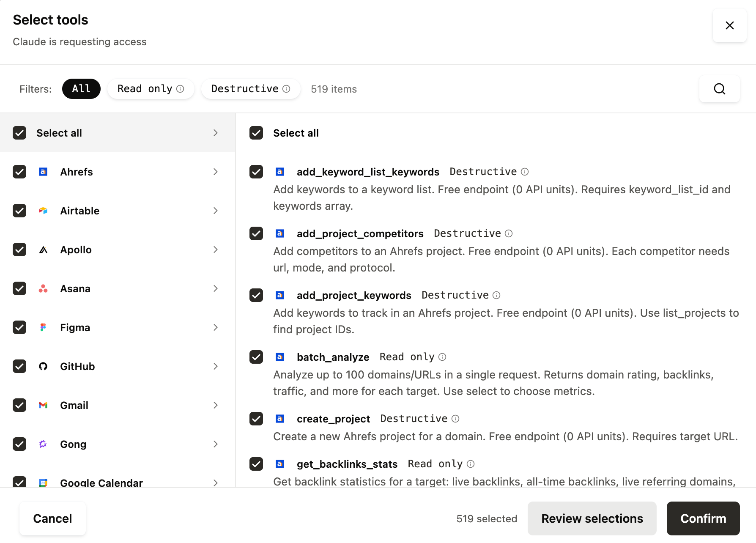Viewport: 756px width, 543px height.
Task: Expand the Apollo row chevron
Action: click(216, 250)
